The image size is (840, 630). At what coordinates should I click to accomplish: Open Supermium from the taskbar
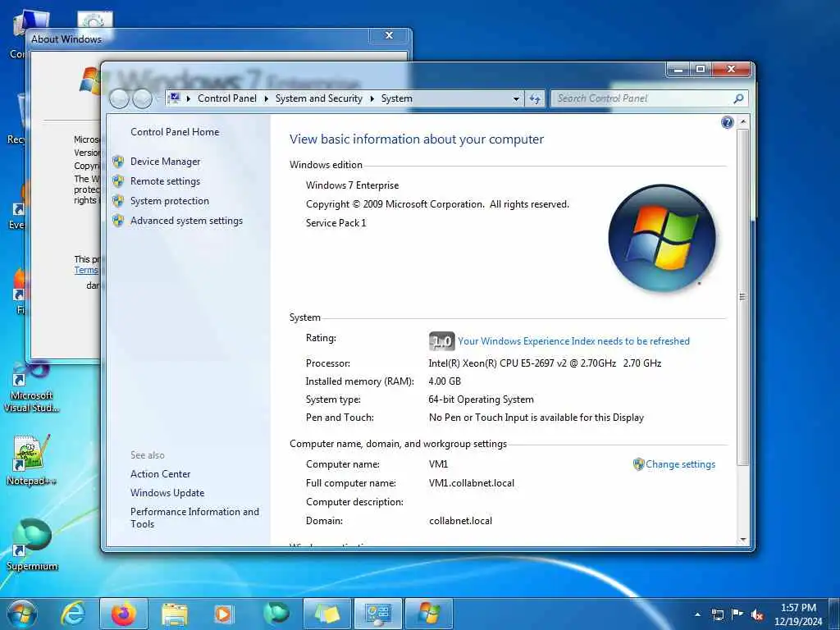tap(276, 614)
